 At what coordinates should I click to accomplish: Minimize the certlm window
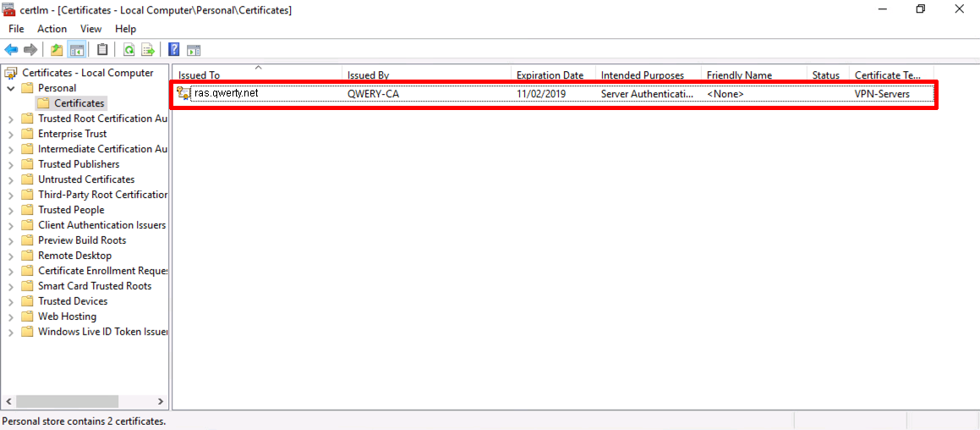click(x=883, y=9)
